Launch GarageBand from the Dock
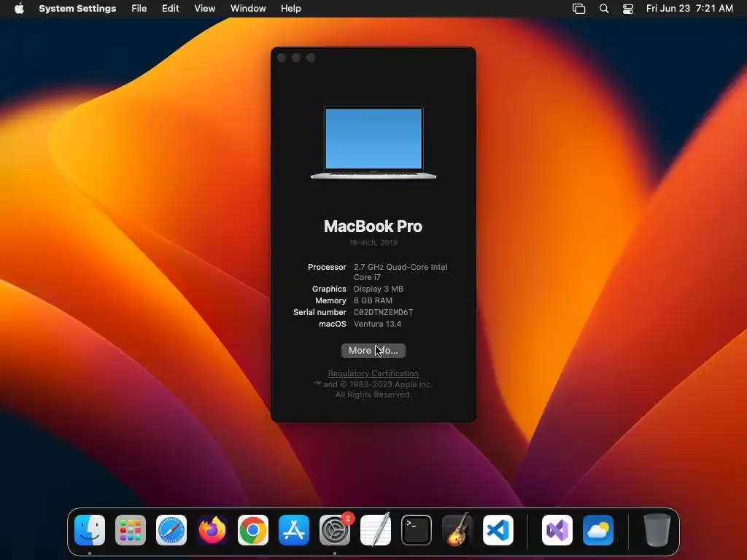 (457, 530)
